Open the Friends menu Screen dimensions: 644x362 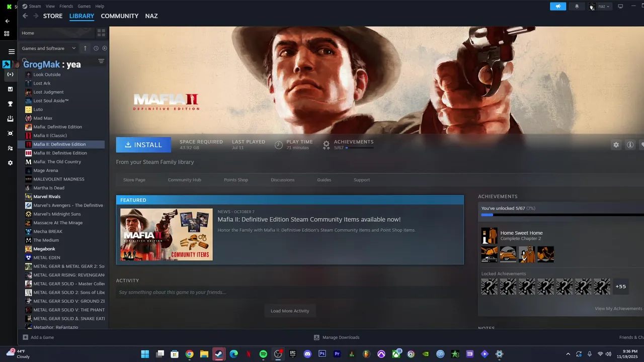[x=66, y=6]
